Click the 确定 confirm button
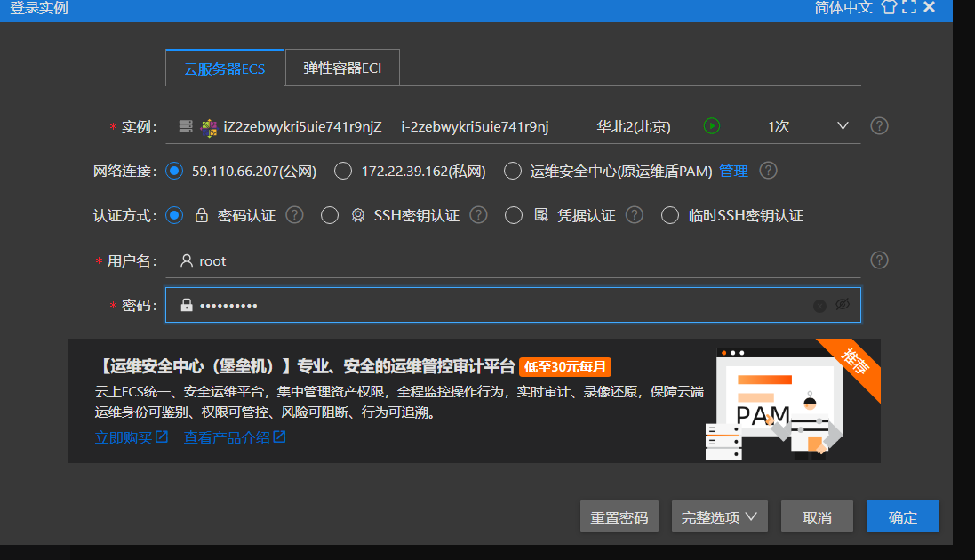 pos(902,516)
